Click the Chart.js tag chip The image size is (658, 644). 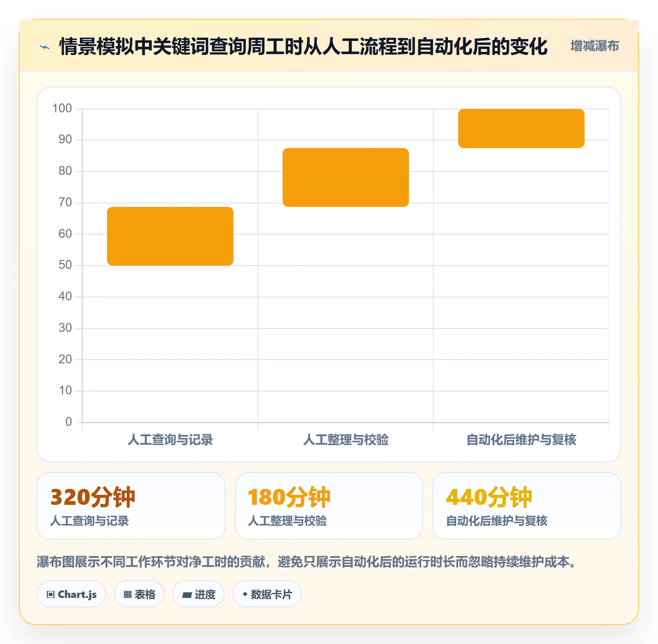tap(71, 594)
